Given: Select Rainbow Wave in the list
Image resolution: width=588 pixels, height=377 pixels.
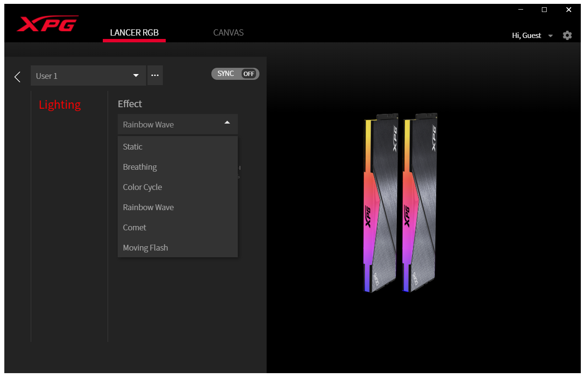Looking at the screenshot, I should 178,207.
